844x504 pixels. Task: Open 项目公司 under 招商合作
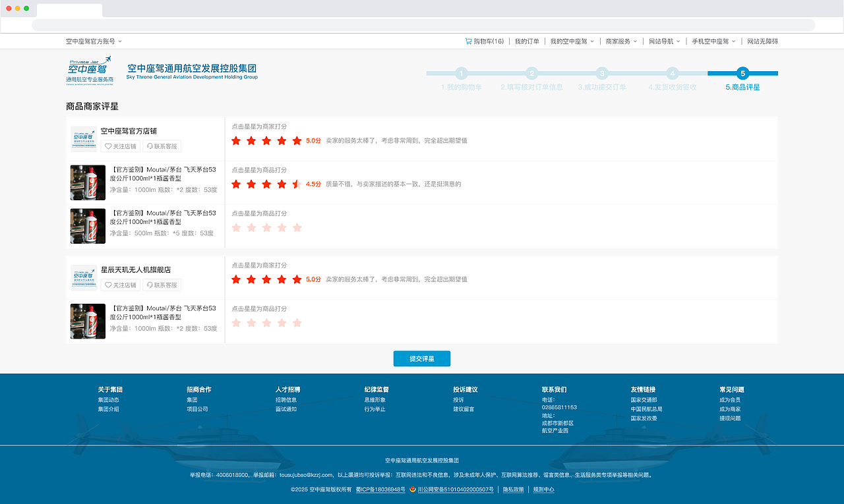[x=197, y=409]
